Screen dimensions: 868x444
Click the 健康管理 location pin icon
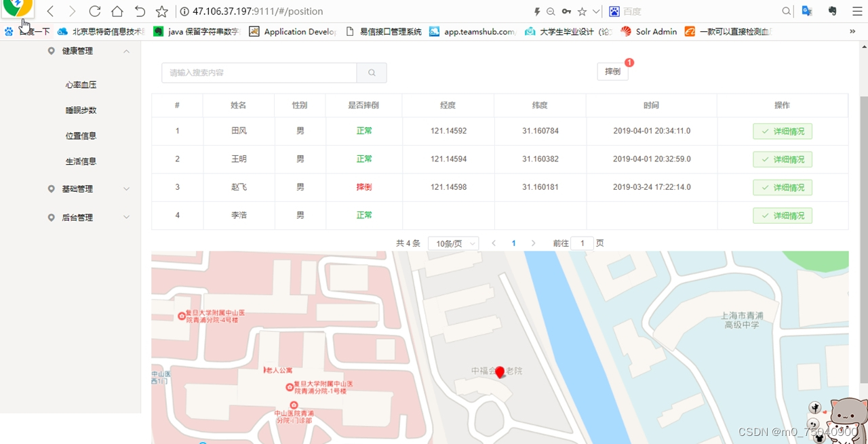pos(52,51)
